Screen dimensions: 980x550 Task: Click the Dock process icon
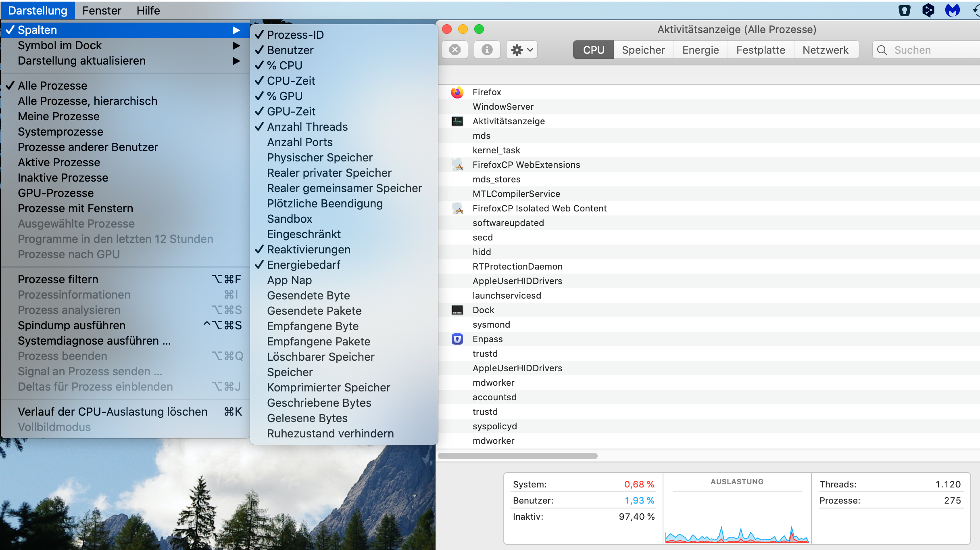[x=457, y=310]
